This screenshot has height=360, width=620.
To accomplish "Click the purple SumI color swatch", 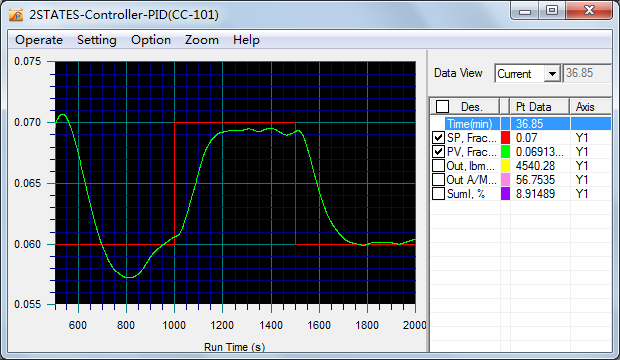I will click(x=505, y=193).
